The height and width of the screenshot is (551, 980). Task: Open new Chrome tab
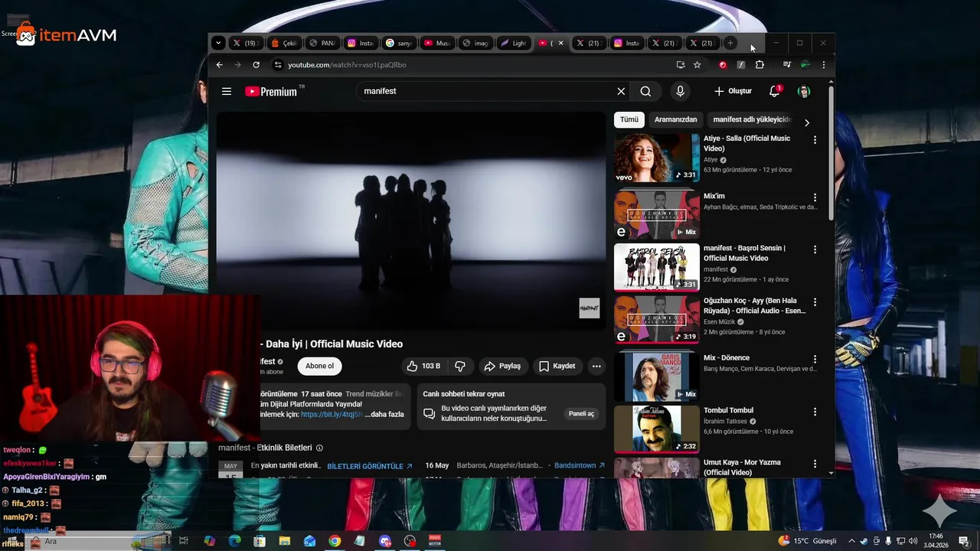click(730, 43)
